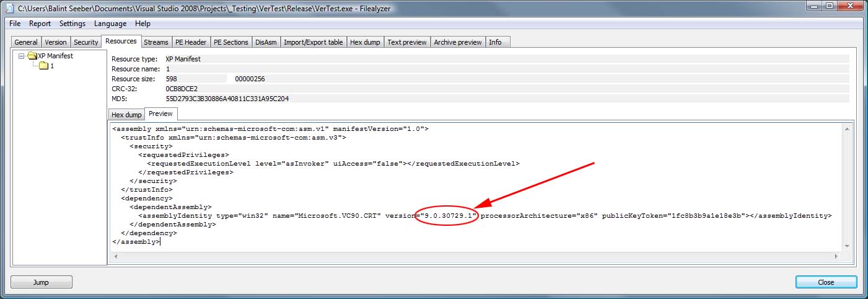Viewport: 868px width, 299px height.
Task: Open the Import/Export table tab
Action: (313, 42)
